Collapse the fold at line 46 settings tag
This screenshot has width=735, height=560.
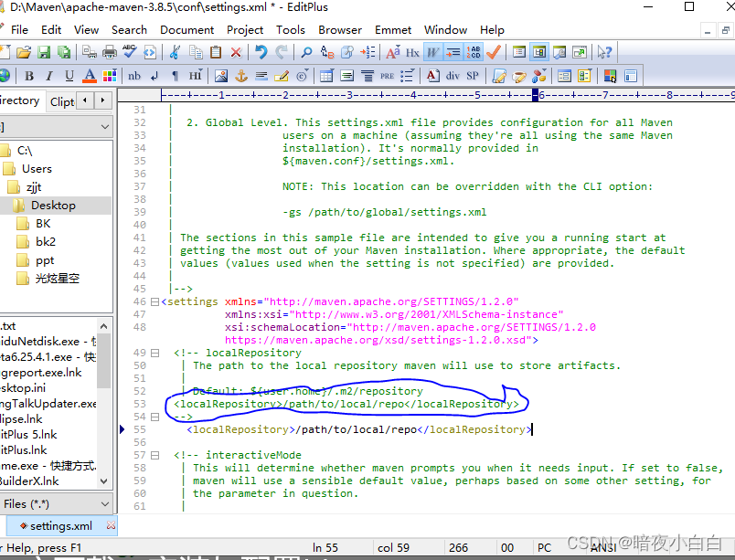154,302
